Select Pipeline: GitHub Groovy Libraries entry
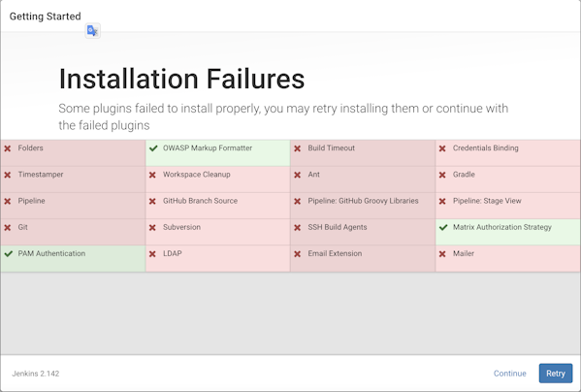The height and width of the screenshot is (392, 581). 363,206
